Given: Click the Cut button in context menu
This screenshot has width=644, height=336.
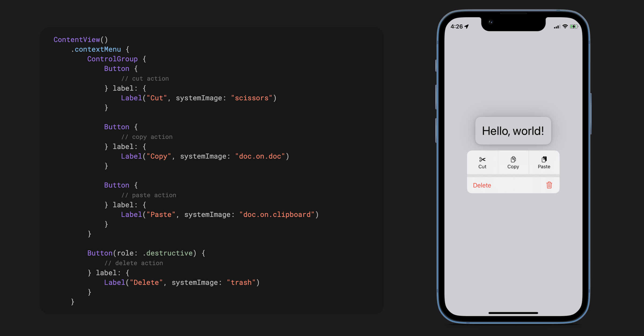Looking at the screenshot, I should coord(482,162).
